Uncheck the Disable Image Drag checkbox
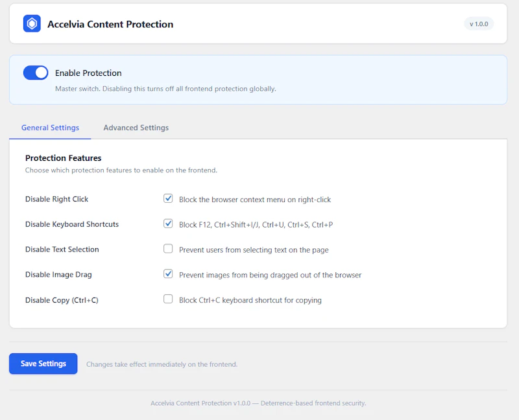Viewport: 519px width, 420px height. [x=168, y=274]
